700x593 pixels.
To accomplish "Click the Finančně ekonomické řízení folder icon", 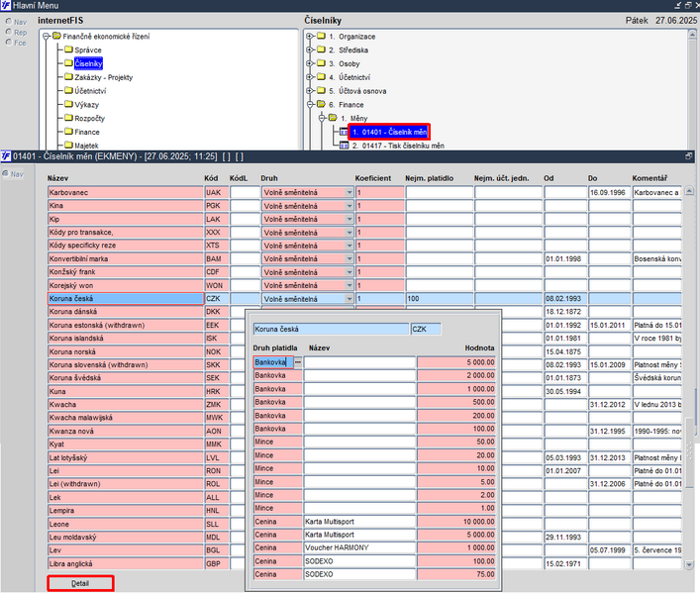I will 56,36.
